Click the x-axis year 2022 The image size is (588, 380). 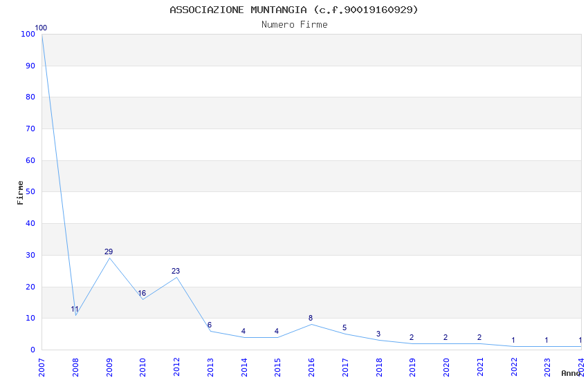click(514, 368)
